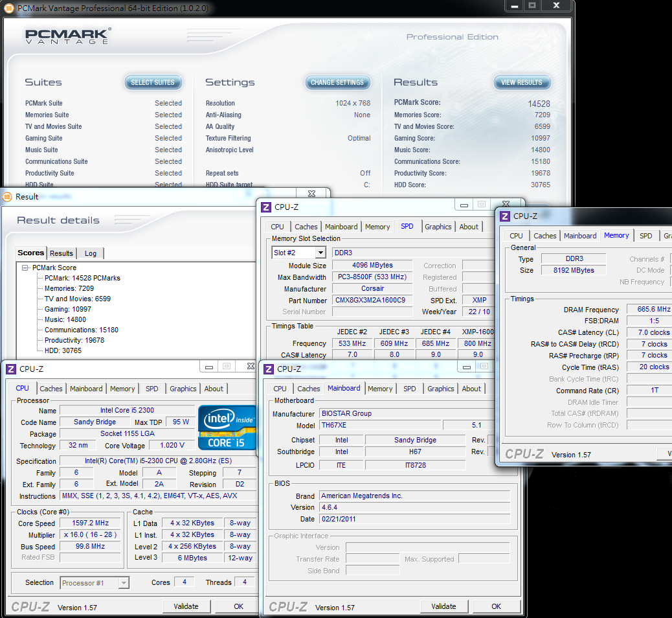Open Memory tab in CPU CPU-Z window
The width and height of the screenshot is (672, 618).
coord(122,389)
